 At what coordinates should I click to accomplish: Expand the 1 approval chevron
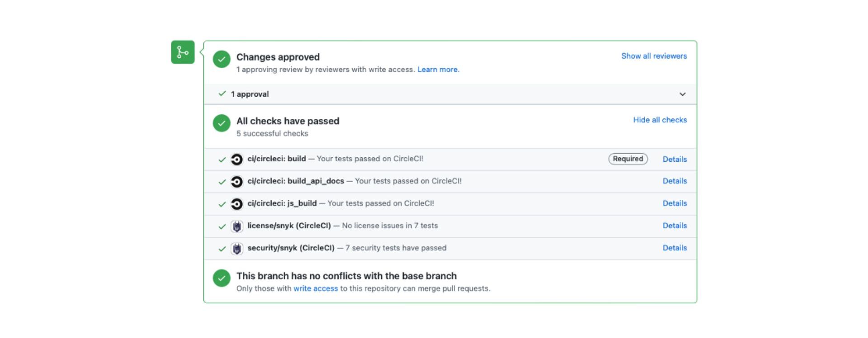pos(683,94)
